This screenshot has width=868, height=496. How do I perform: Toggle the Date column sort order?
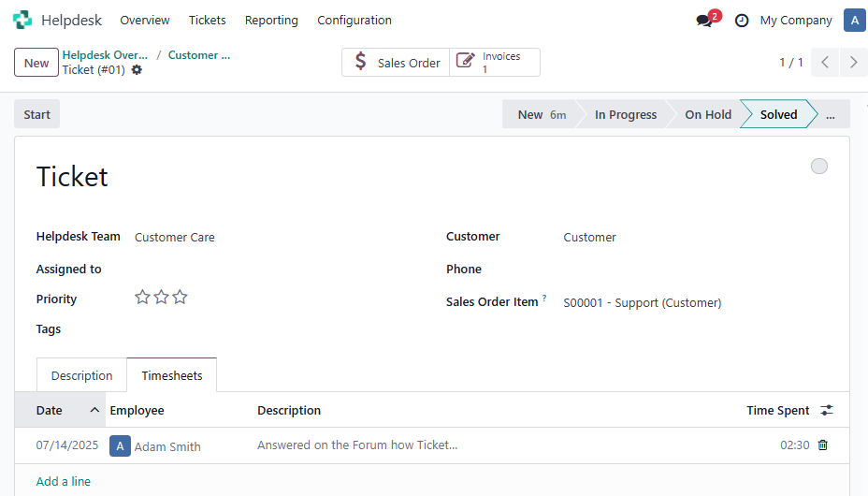pyautogui.click(x=60, y=410)
